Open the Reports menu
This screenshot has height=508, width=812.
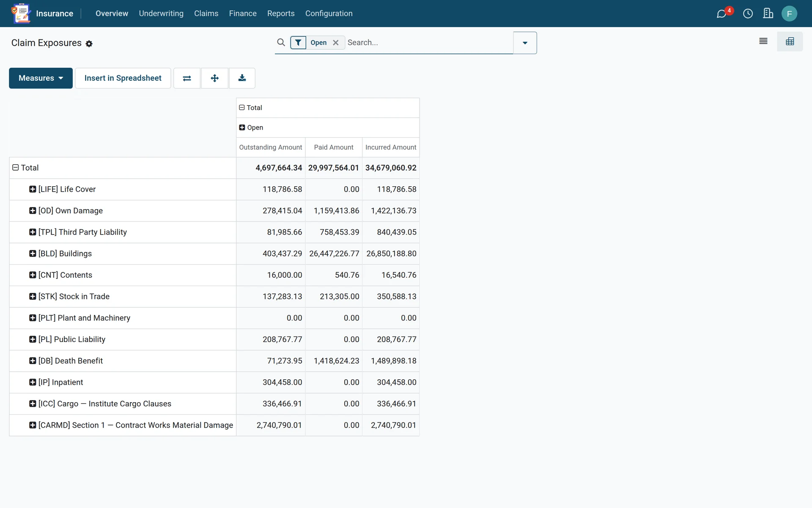point(281,14)
